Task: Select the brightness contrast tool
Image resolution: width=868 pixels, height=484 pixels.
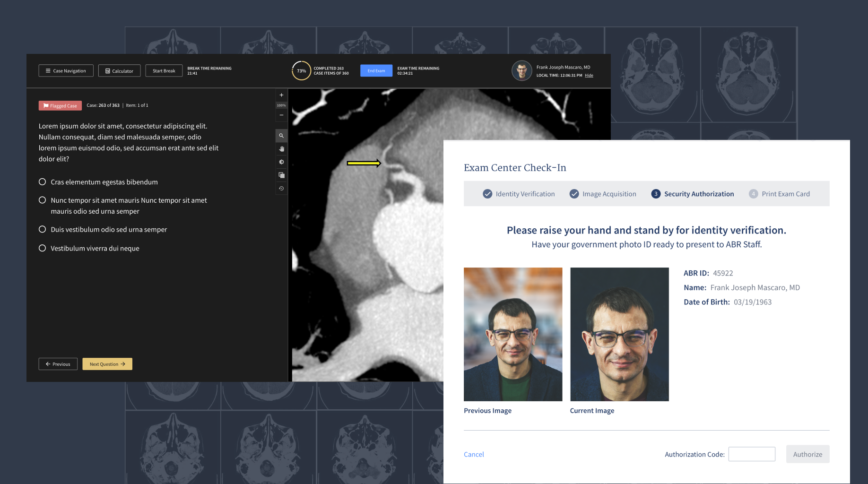Action: (281, 162)
